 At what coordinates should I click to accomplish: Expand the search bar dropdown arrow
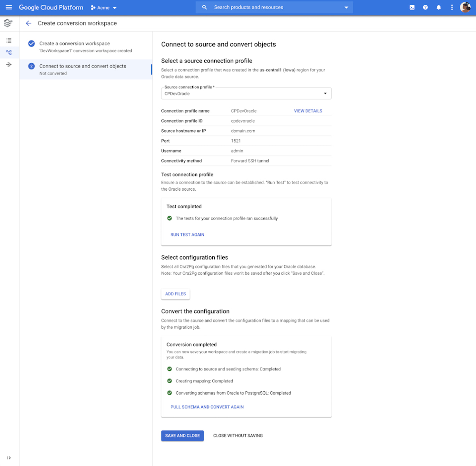click(346, 8)
